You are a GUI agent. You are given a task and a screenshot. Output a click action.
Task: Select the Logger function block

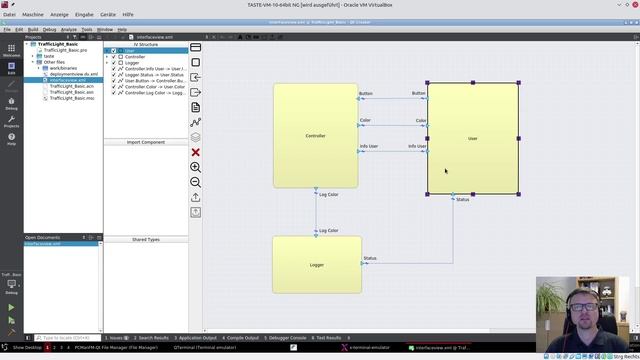point(317,265)
